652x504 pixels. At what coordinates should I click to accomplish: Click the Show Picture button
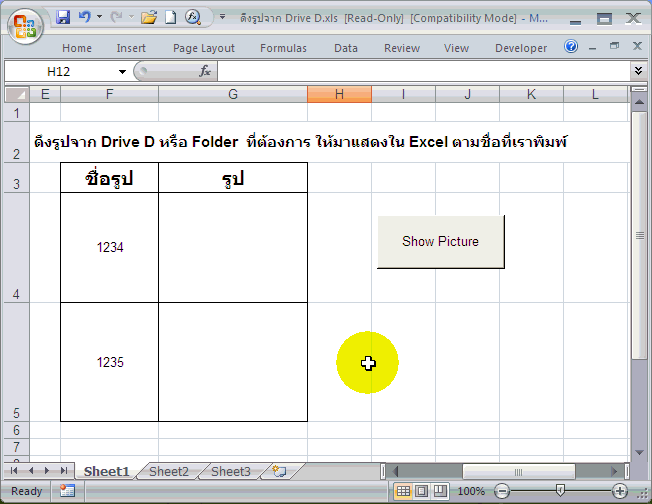coord(441,242)
